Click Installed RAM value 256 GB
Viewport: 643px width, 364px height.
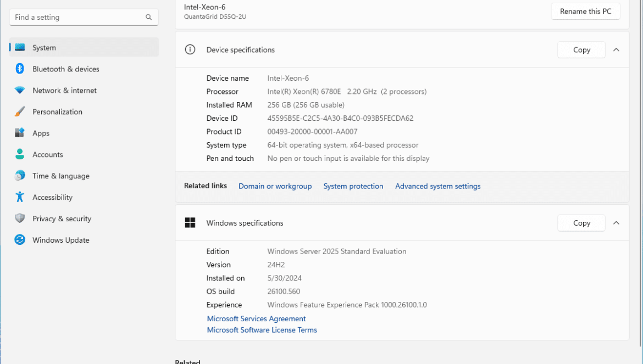click(306, 105)
